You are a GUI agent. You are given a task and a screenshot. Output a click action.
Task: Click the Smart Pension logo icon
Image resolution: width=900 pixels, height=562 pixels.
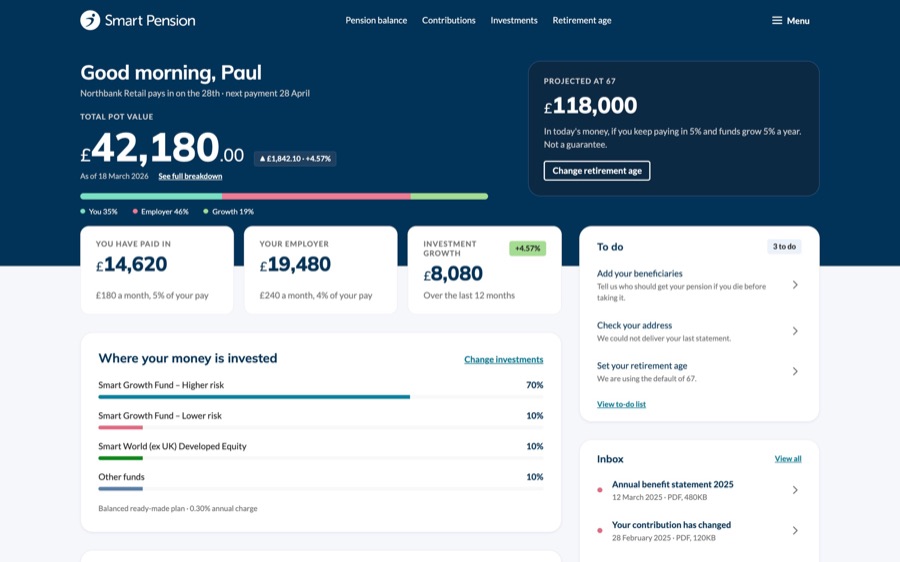pyautogui.click(x=90, y=20)
